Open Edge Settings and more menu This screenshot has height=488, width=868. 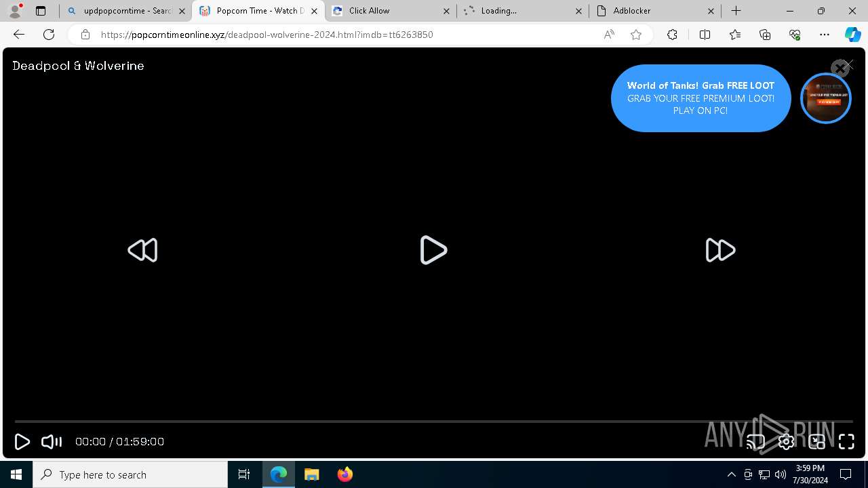825,35
